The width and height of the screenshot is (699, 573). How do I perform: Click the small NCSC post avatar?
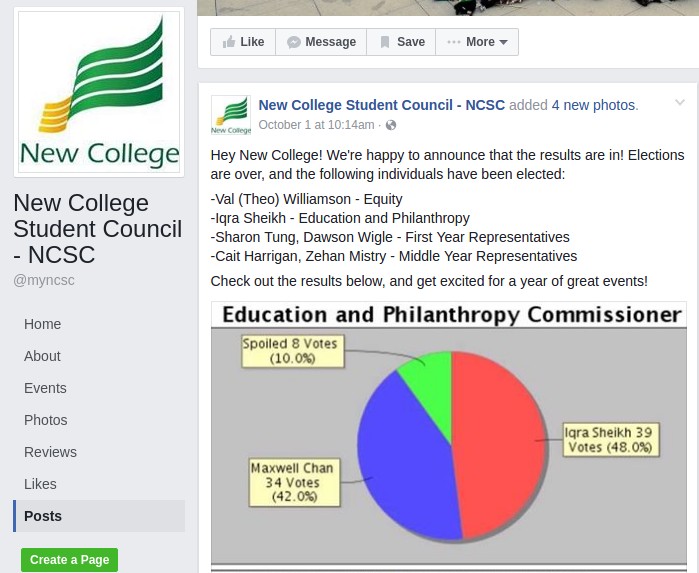coord(231,115)
